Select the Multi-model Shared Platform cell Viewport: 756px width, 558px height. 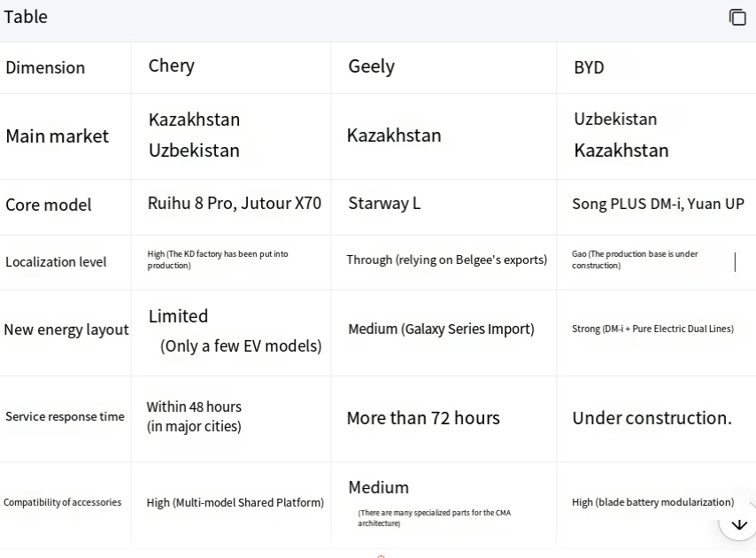(235, 502)
